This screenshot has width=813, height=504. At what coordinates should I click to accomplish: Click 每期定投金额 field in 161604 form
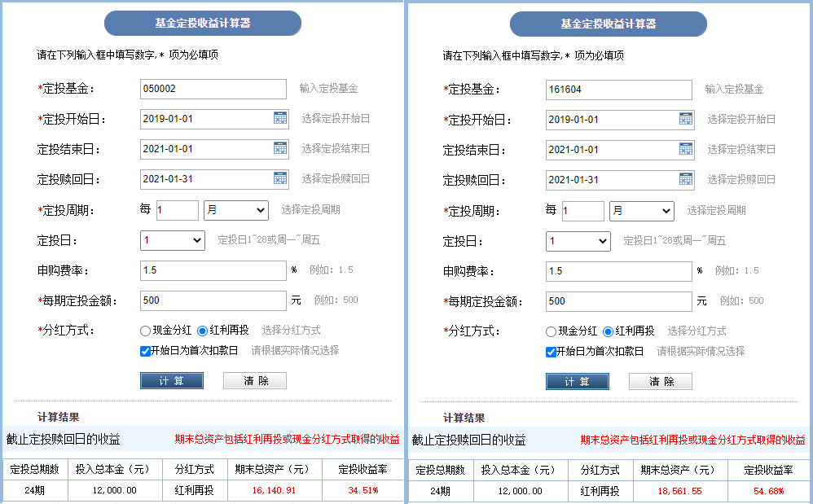tap(618, 301)
